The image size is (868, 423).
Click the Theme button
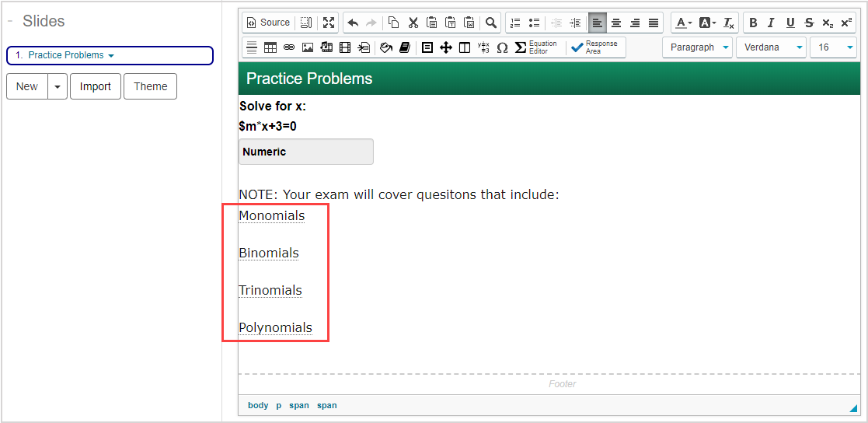[x=151, y=86]
